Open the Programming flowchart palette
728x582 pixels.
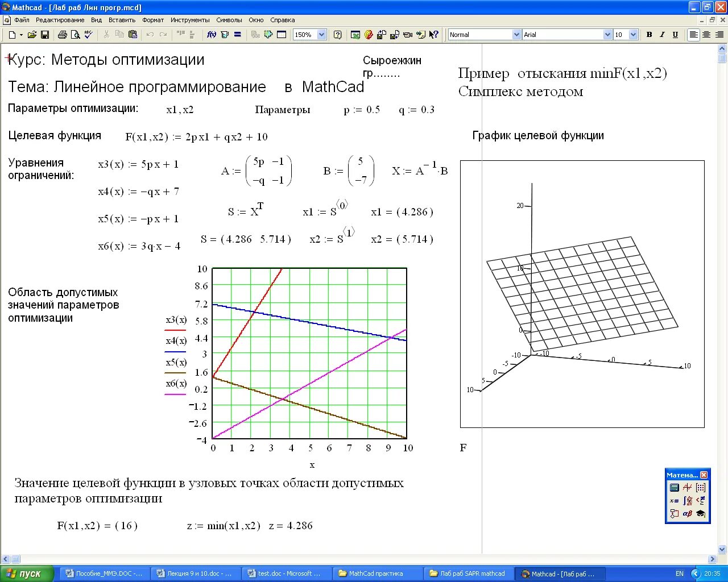(x=675, y=514)
